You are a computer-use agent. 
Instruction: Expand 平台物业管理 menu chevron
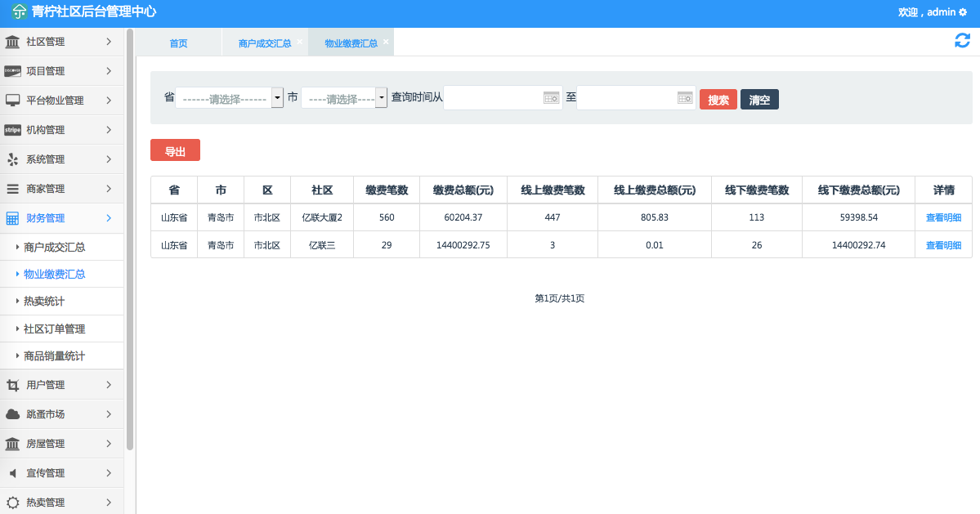tap(109, 101)
